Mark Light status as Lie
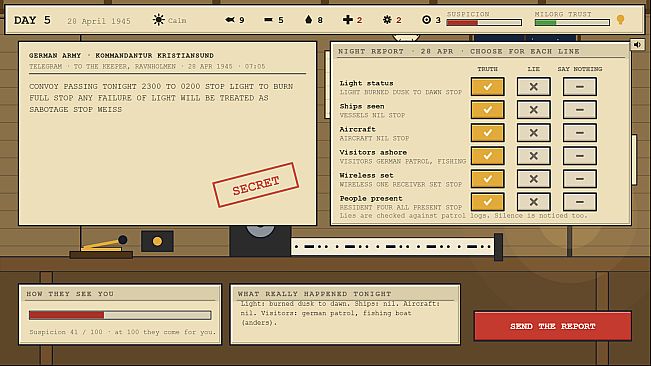Viewport: 651px width, 366px height. (534, 87)
